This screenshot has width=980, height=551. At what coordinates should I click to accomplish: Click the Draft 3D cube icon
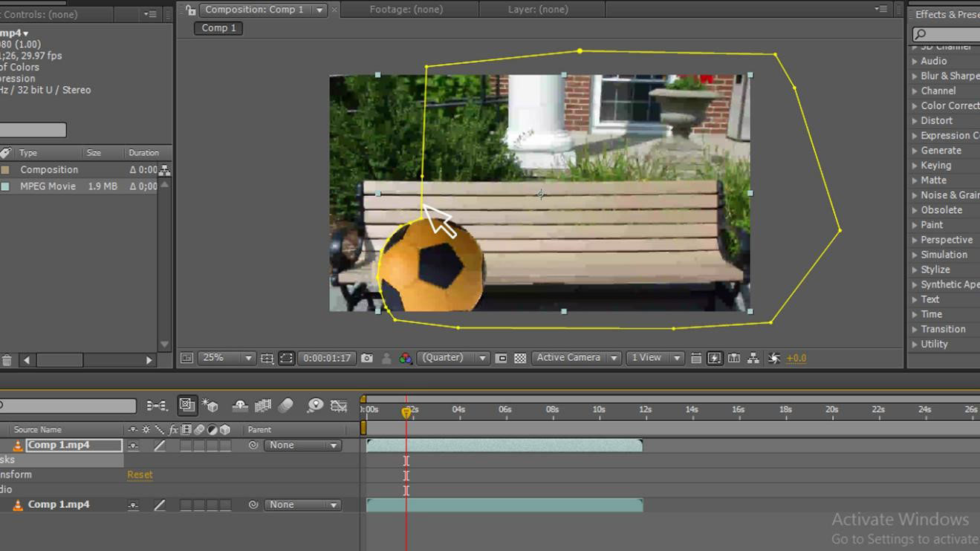211,405
